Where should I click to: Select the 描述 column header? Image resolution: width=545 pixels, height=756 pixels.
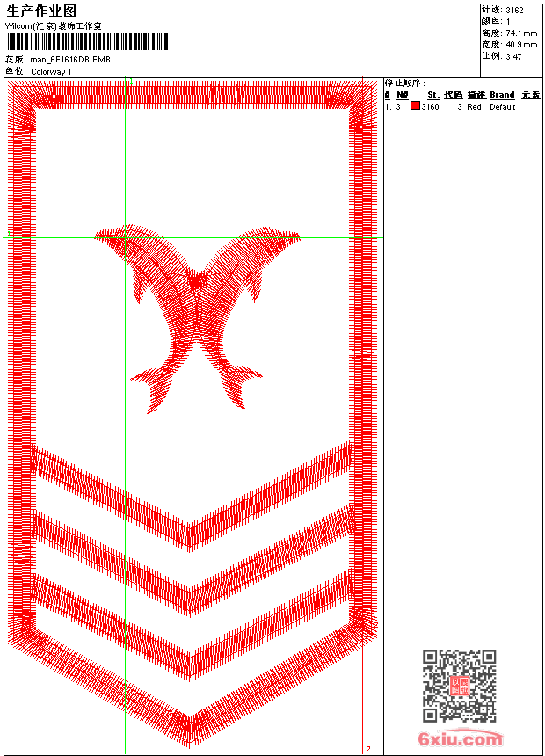476,95
